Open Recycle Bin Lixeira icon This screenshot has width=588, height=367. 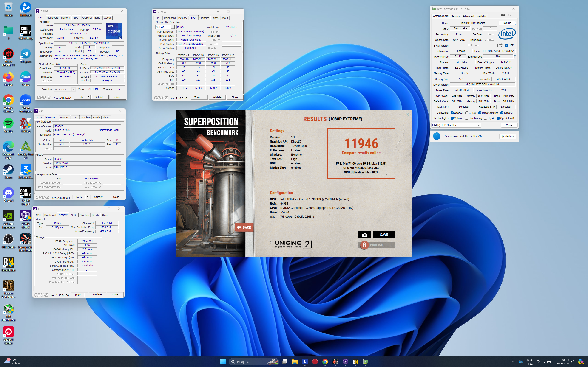(x=9, y=9)
